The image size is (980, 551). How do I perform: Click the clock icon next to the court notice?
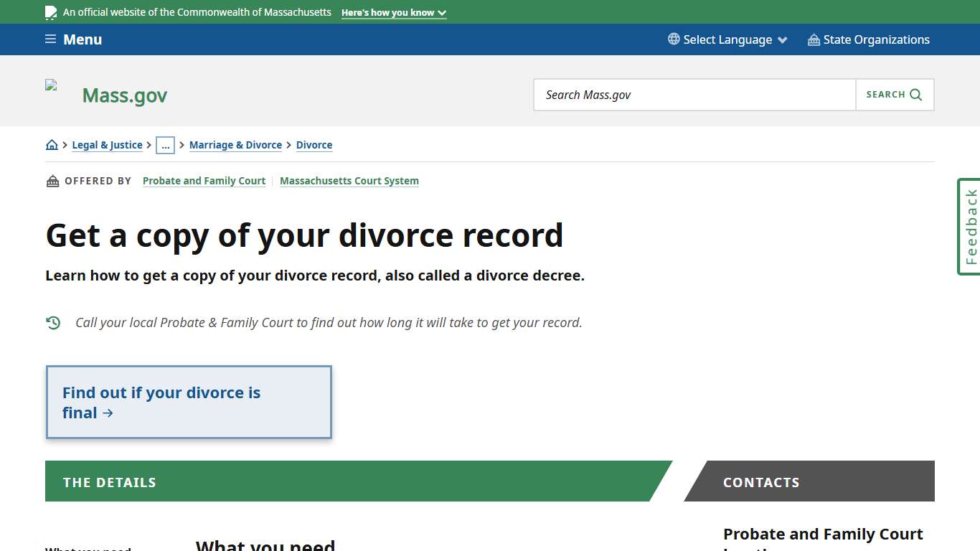(53, 322)
